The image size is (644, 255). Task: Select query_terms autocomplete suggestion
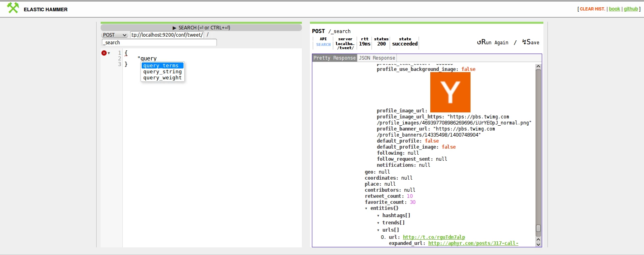pos(163,66)
